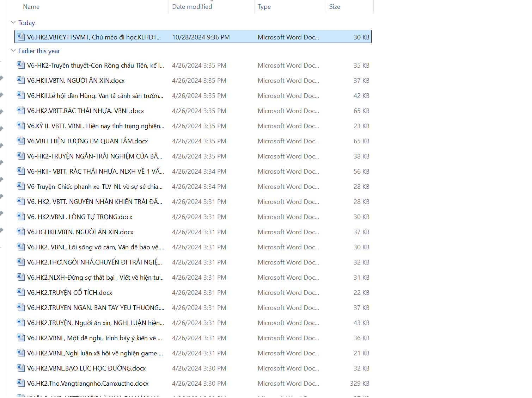
Task: Click Word icon of V6.HK2.Tho.Vangtrangnho.Camxuctho.docx
Action: click(x=21, y=383)
